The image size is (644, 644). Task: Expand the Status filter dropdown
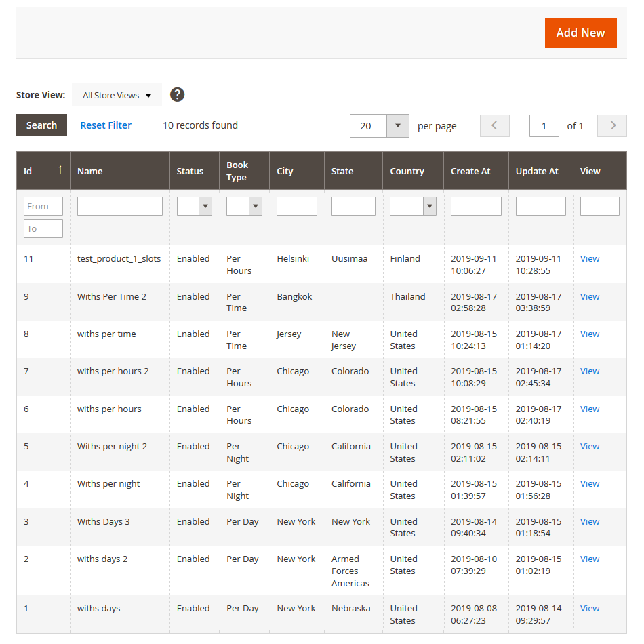point(205,206)
